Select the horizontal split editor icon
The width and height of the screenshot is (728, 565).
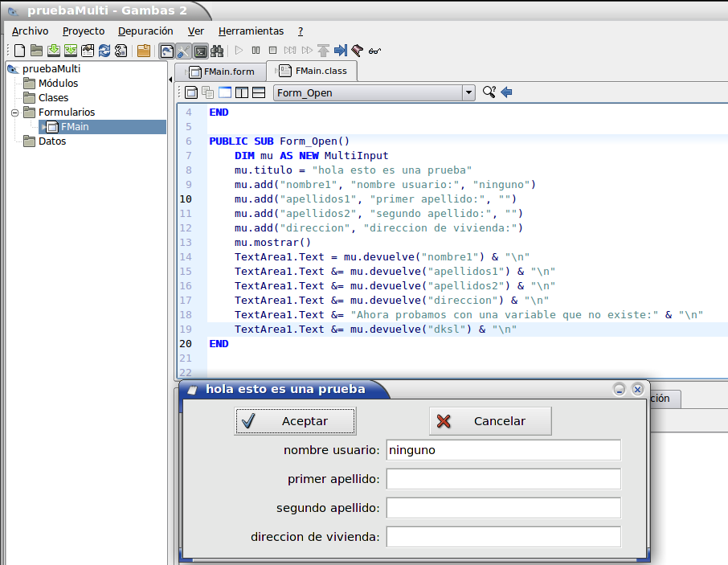(259, 92)
